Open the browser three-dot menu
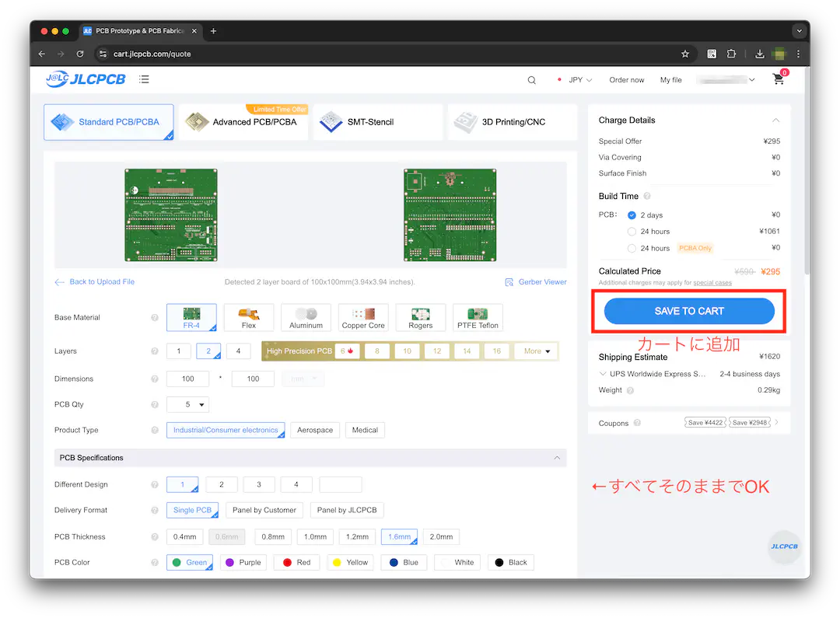This screenshot has height=618, width=840. coord(798,54)
